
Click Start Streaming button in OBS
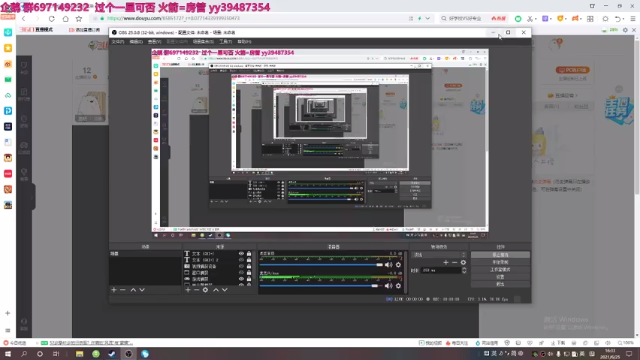500,255
